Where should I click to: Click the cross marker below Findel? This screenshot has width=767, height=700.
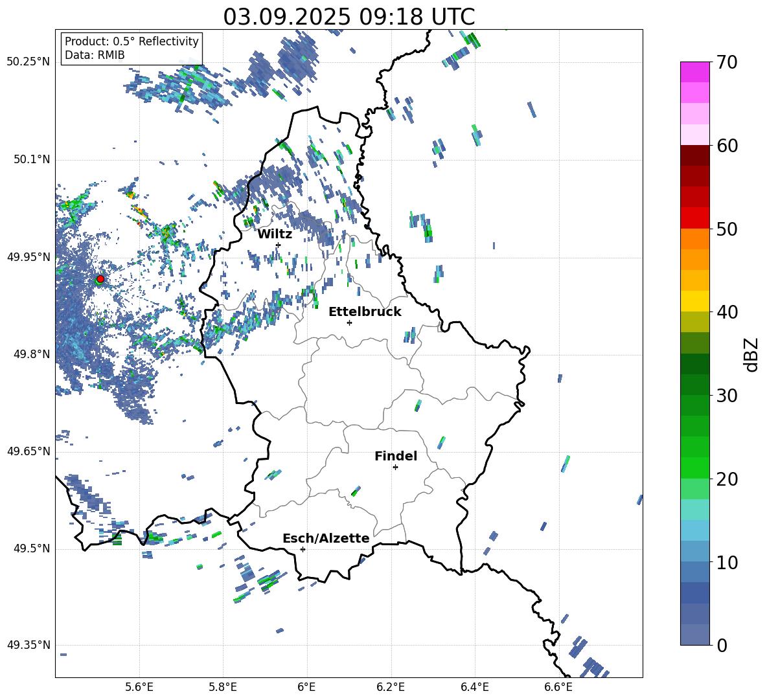click(395, 468)
